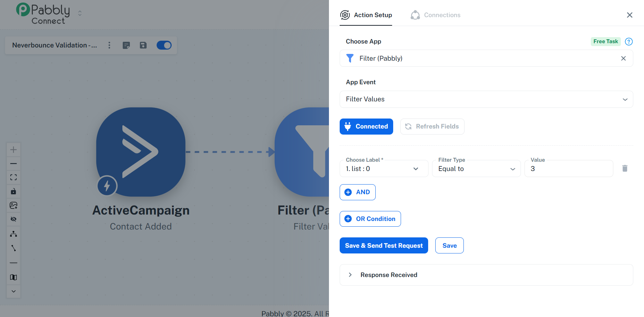Delete the filter condition row
The width and height of the screenshot is (644, 317).
tap(625, 168)
